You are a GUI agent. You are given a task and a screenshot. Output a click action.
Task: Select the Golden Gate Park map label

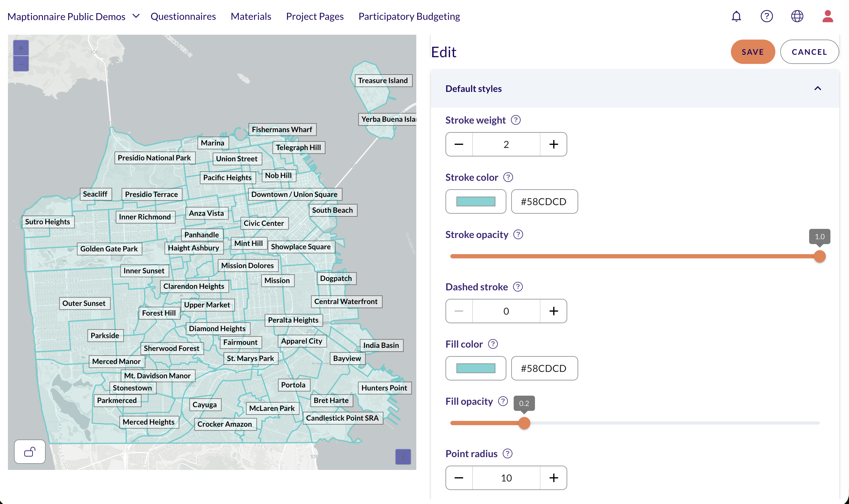(109, 249)
